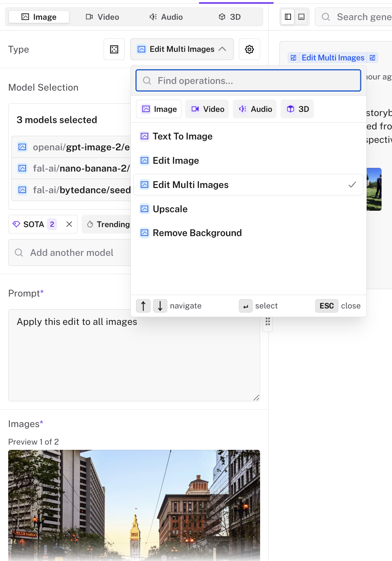Click the 3 models selected header

[57, 120]
